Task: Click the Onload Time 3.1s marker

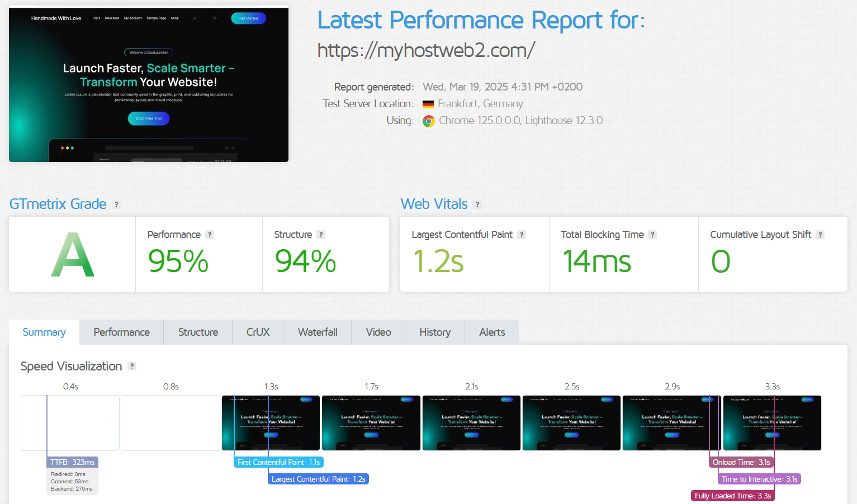Action: [741, 462]
